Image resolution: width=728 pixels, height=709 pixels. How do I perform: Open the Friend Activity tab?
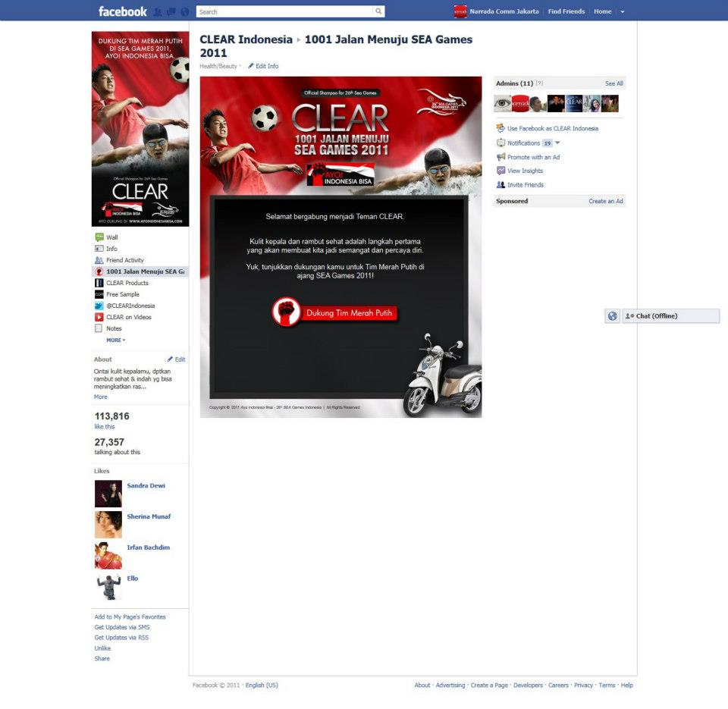pos(125,260)
